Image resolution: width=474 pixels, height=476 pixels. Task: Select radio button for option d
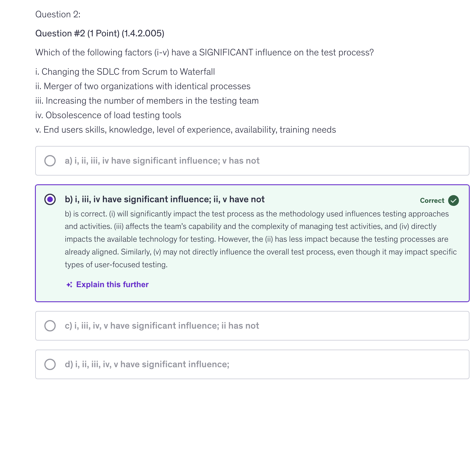(x=50, y=364)
